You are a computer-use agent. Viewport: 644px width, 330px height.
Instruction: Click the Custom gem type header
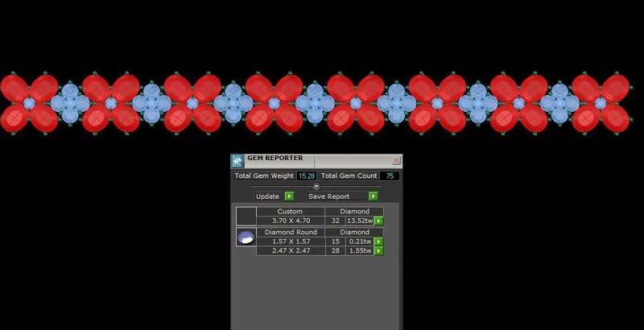pyautogui.click(x=290, y=212)
